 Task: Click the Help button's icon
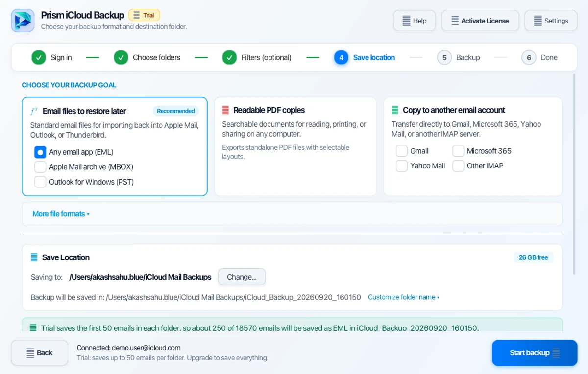tap(407, 21)
